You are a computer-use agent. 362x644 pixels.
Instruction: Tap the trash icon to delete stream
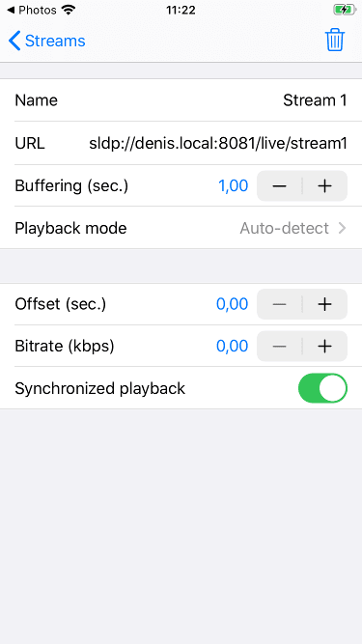[335, 41]
